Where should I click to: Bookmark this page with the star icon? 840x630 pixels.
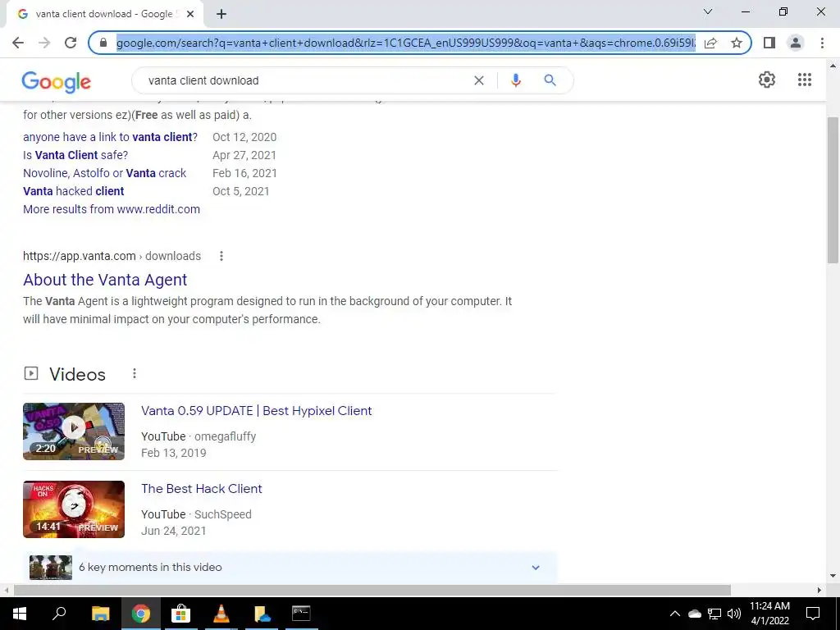[x=737, y=43]
